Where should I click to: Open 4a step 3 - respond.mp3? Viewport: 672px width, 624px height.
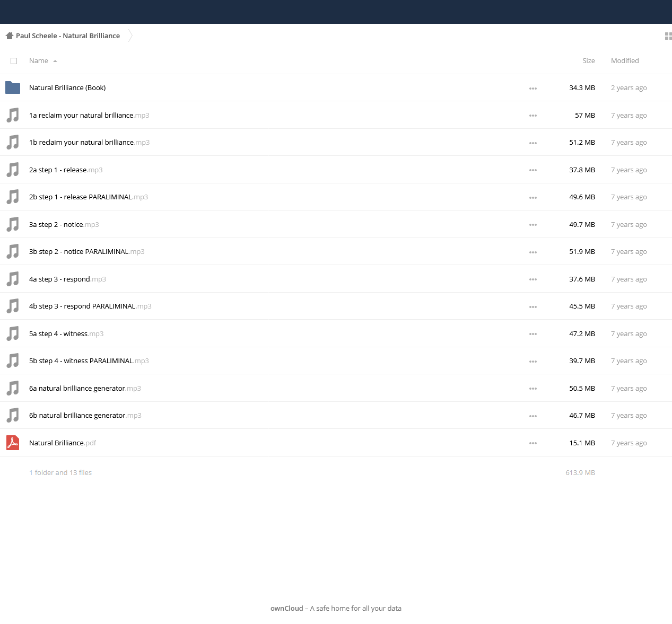coord(67,279)
